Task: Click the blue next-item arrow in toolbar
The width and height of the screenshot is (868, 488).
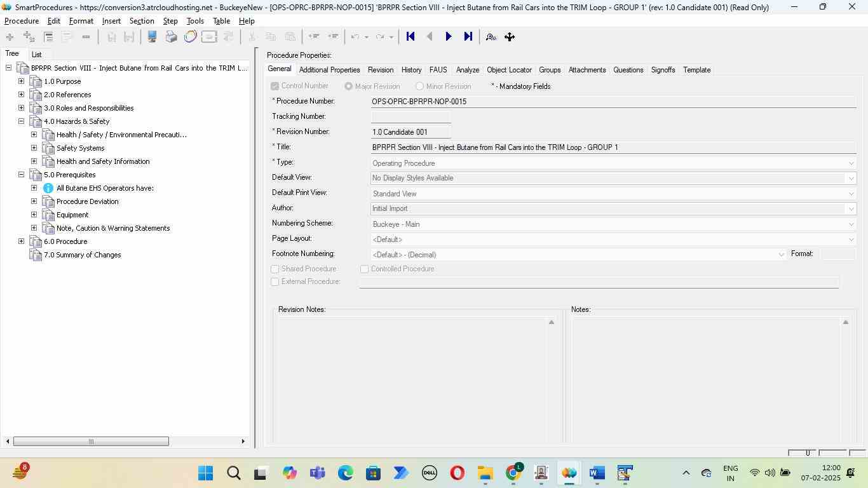Action: pyautogui.click(x=449, y=37)
